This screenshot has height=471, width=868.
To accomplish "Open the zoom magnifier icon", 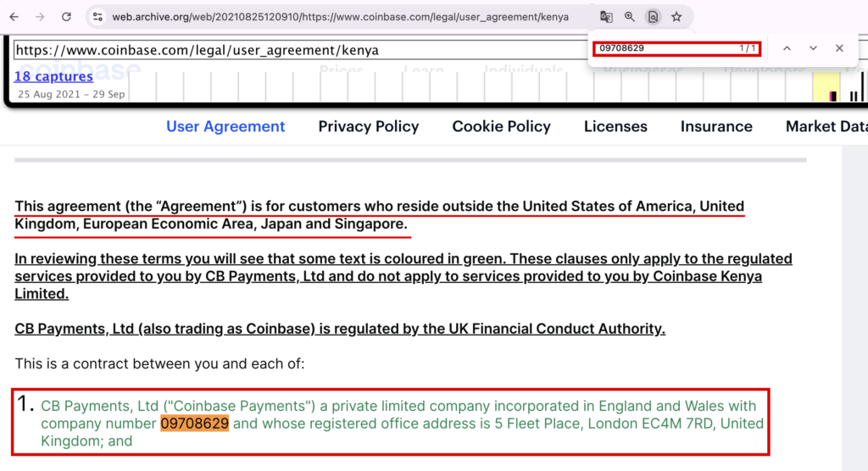I will 630,17.
